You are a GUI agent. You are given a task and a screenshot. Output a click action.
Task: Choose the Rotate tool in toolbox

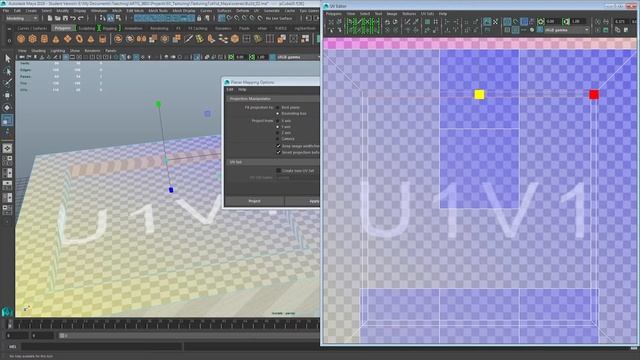7,108
